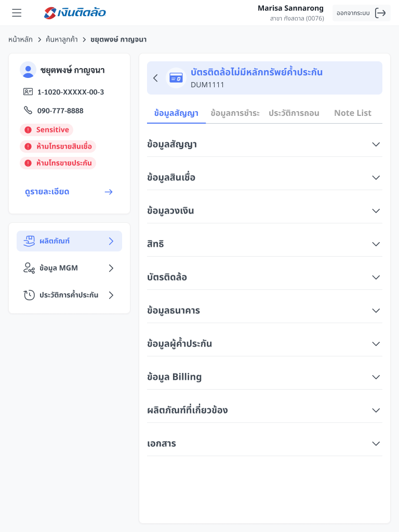Click the customer profile avatar icon
Screen dimensions: 399x532
click(28, 70)
